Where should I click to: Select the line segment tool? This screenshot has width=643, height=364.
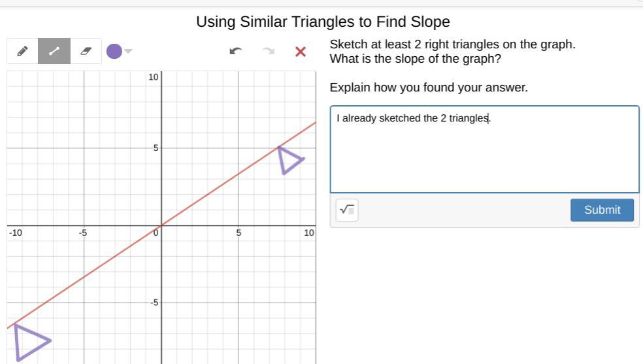click(54, 51)
